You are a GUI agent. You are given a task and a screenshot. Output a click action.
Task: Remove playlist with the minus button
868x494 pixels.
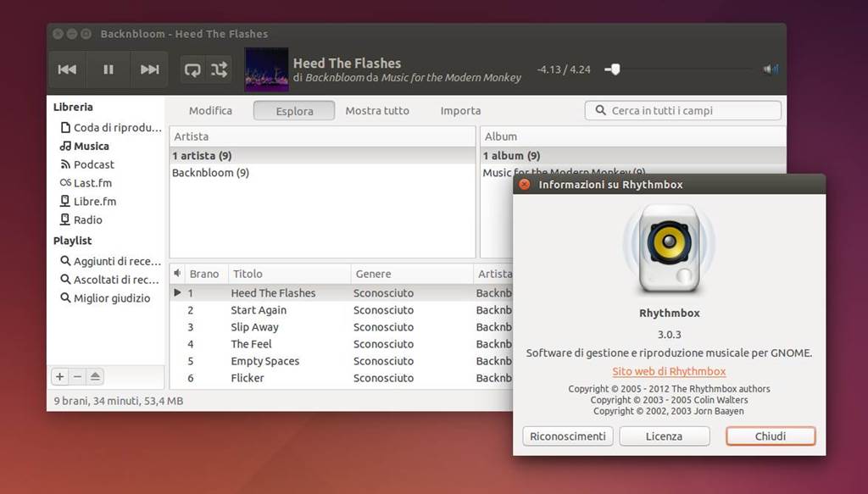pyautogui.click(x=77, y=376)
